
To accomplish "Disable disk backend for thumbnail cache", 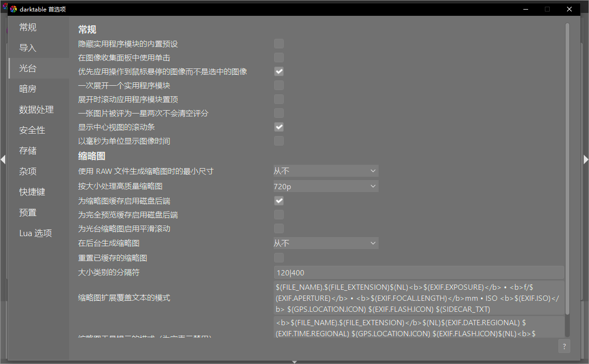I will [278, 201].
